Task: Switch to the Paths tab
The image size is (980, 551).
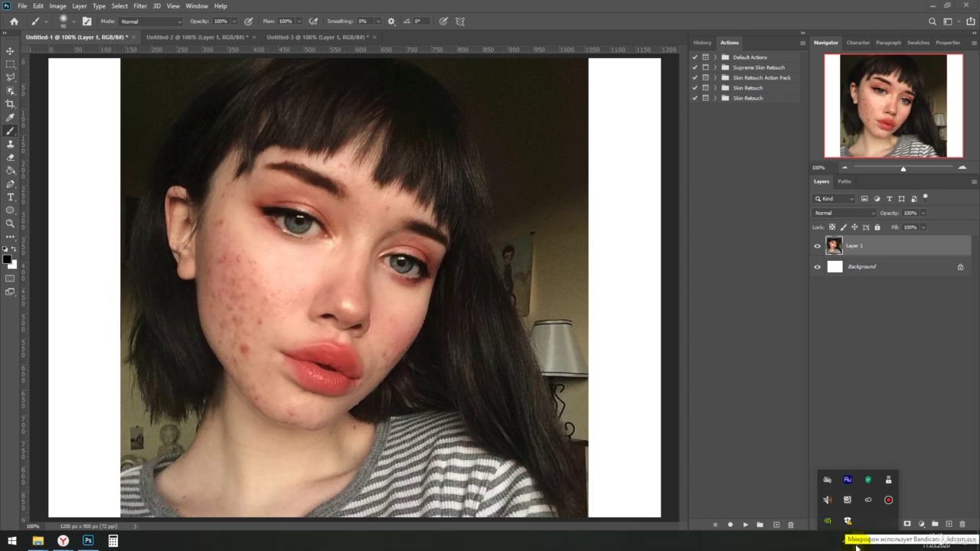Action: pyautogui.click(x=844, y=181)
